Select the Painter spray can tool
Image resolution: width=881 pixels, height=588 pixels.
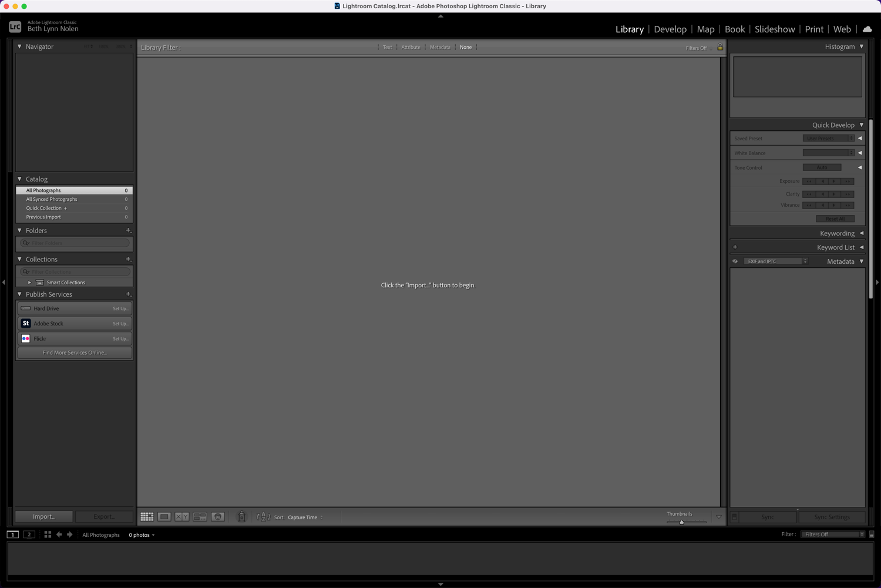click(x=241, y=516)
